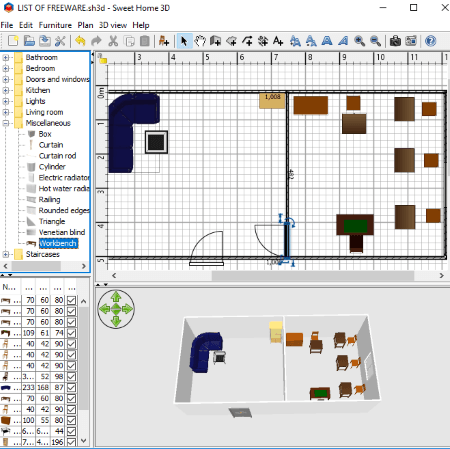Toggle visibility checkbox for row with height 44
Image resolution: width=450 pixels, height=449 pixels.
[71, 431]
